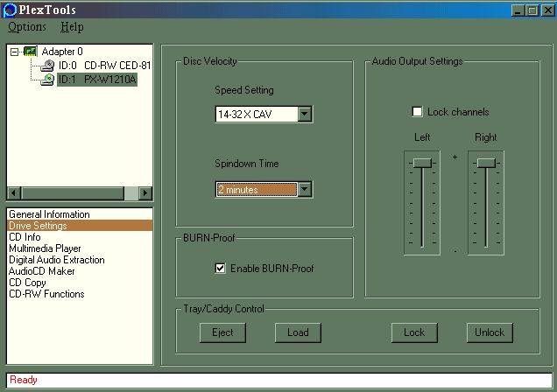Click the Unlock tray button
This screenshot has width=557, height=392.
[490, 332]
